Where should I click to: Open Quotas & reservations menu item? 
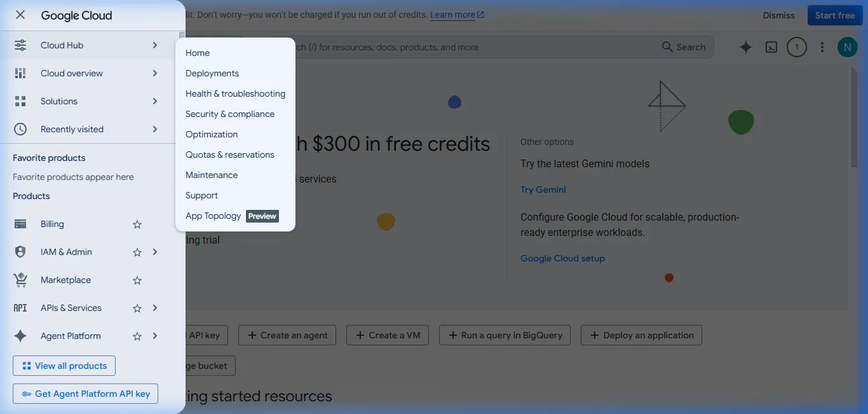point(235,155)
